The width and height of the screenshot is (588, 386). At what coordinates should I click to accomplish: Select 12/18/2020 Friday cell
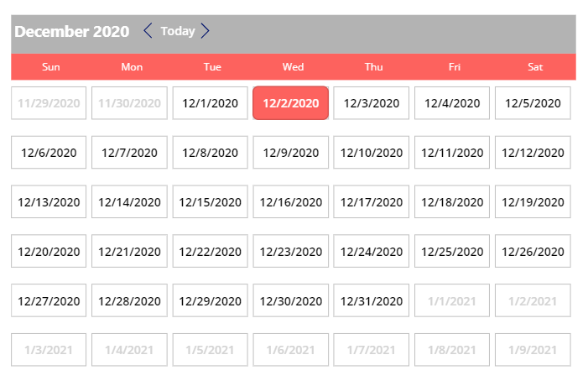452,202
